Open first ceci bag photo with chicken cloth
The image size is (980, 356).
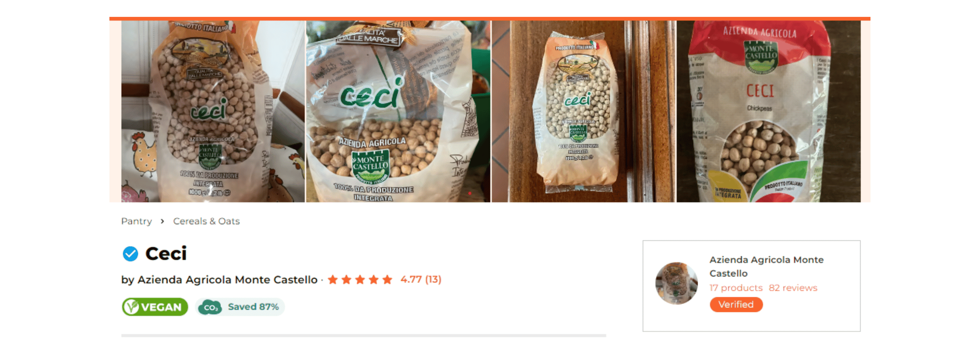click(213, 111)
